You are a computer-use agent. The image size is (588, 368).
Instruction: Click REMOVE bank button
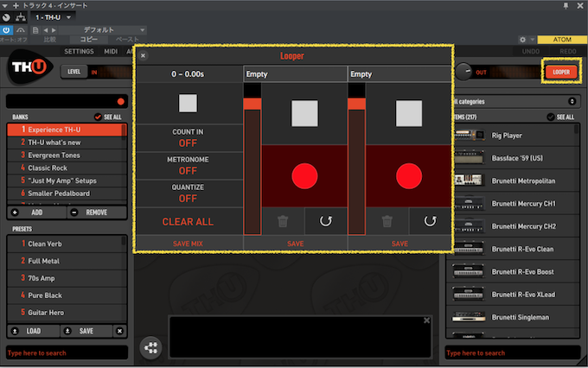point(97,213)
